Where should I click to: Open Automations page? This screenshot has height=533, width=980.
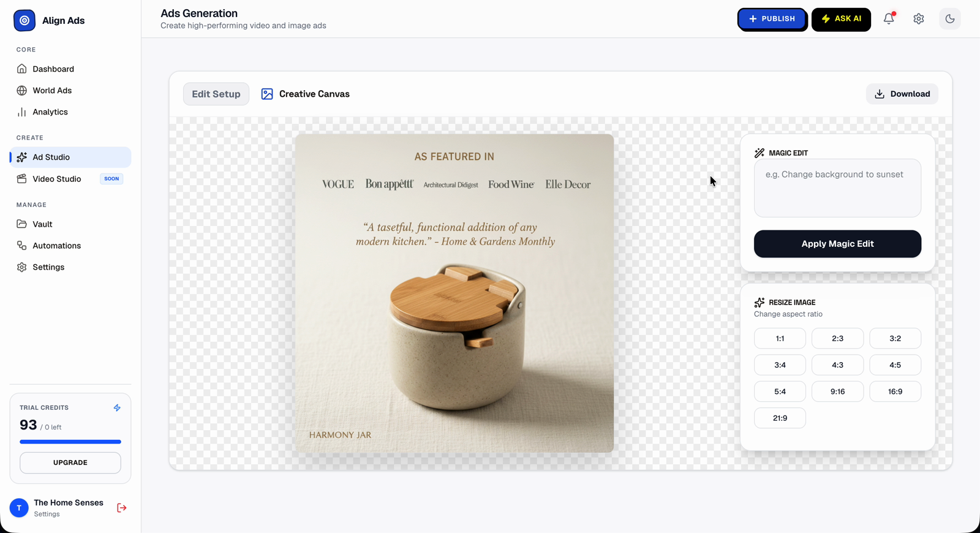(x=70, y=246)
